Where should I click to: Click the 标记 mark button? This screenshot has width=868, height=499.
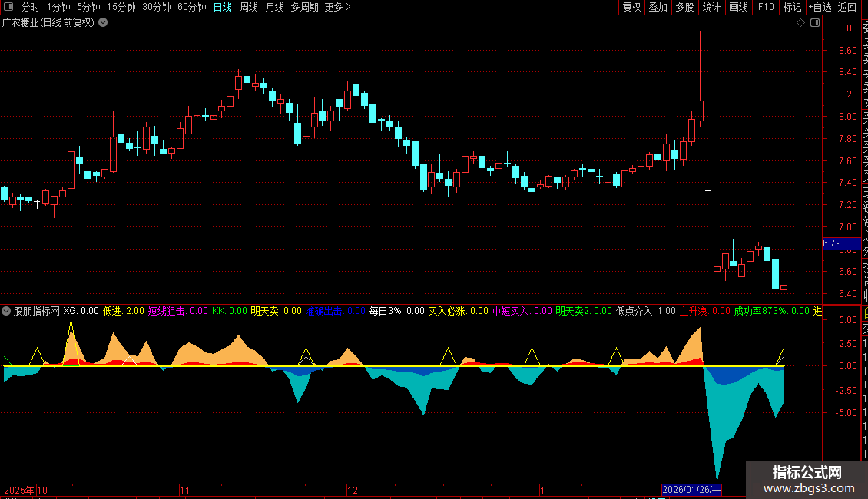tap(792, 7)
